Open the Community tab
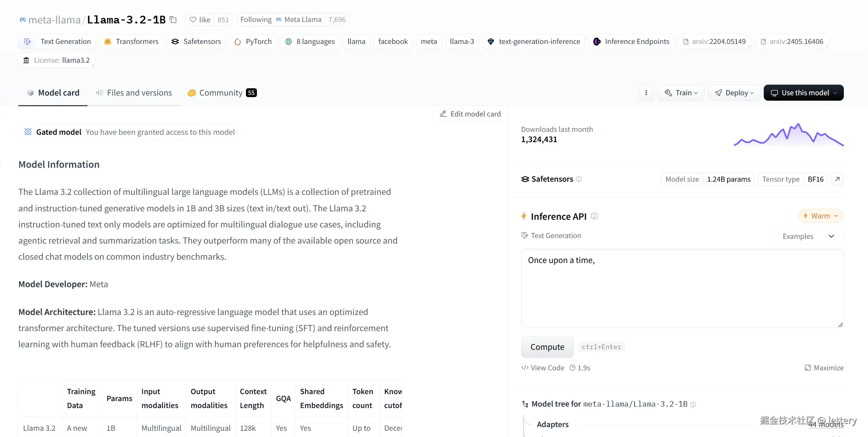The width and height of the screenshot is (868, 437). (x=222, y=93)
